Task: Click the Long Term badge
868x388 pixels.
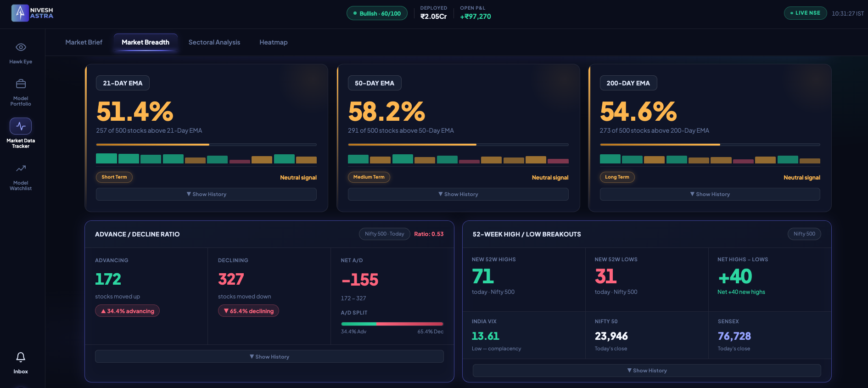Action: coord(617,177)
